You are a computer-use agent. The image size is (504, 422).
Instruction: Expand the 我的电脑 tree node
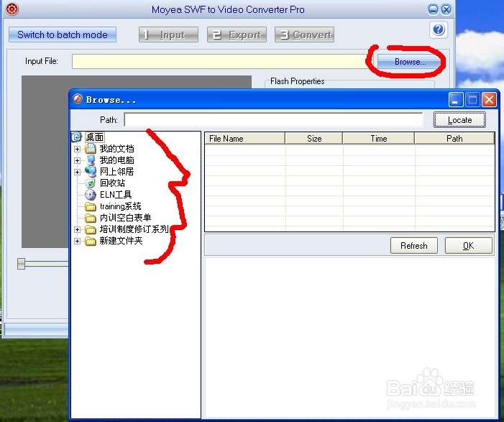pos(77,160)
